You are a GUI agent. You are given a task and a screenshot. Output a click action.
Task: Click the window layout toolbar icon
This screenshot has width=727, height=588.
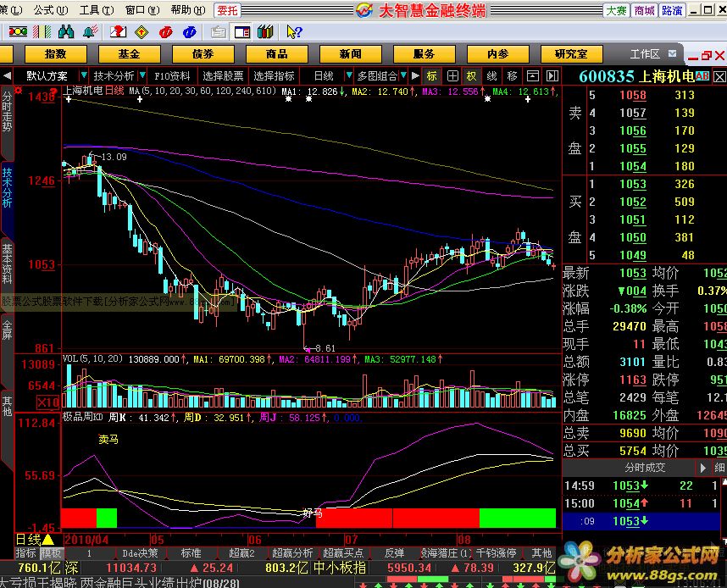tap(242, 31)
